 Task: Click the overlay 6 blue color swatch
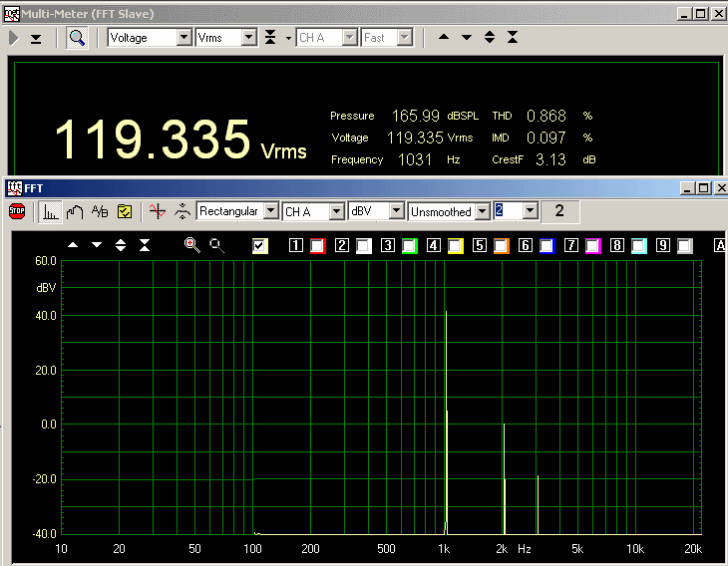coord(546,245)
